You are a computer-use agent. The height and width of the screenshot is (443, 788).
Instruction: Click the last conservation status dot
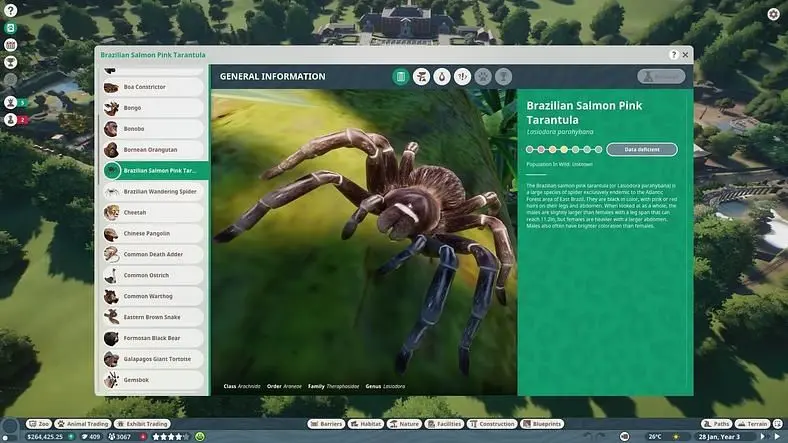point(598,149)
